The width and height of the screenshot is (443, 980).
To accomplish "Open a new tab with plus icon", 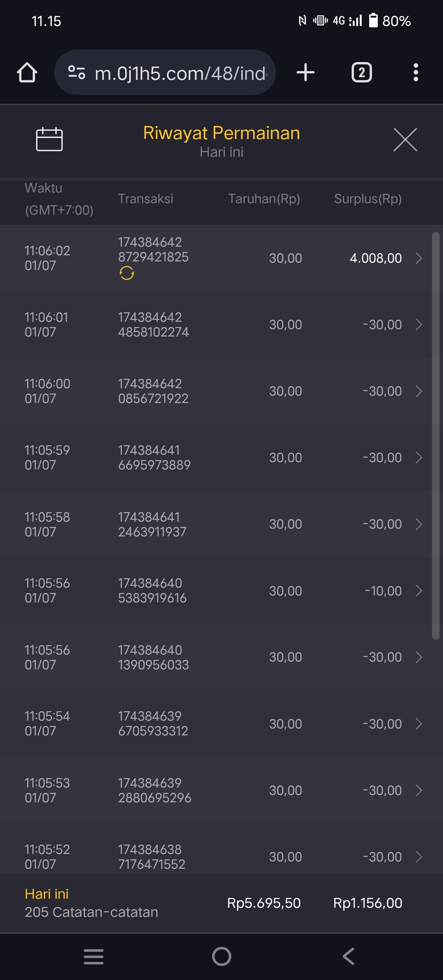I will coord(306,73).
